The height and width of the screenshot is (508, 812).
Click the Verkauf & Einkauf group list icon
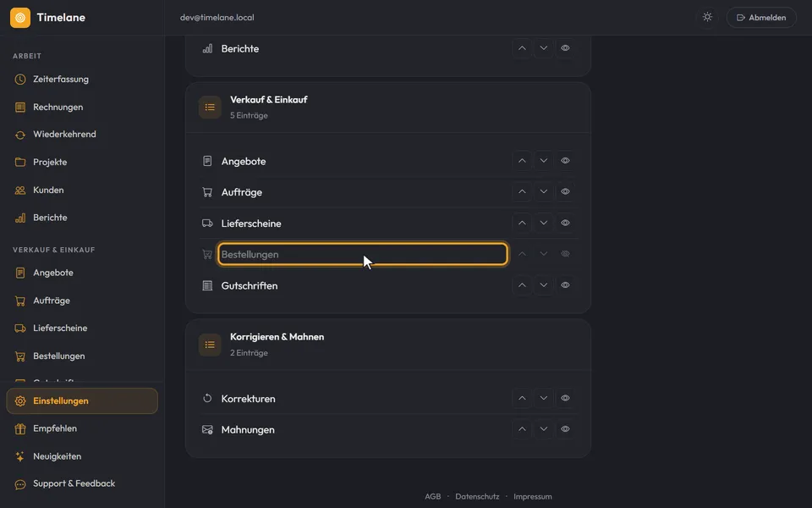point(210,108)
